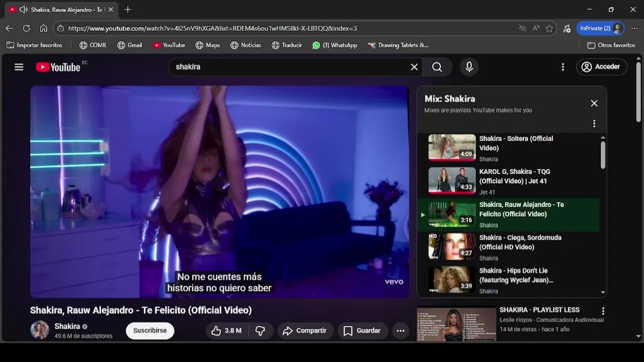Open Edge settings and more menu
This screenshot has height=362, width=644.
click(634, 28)
